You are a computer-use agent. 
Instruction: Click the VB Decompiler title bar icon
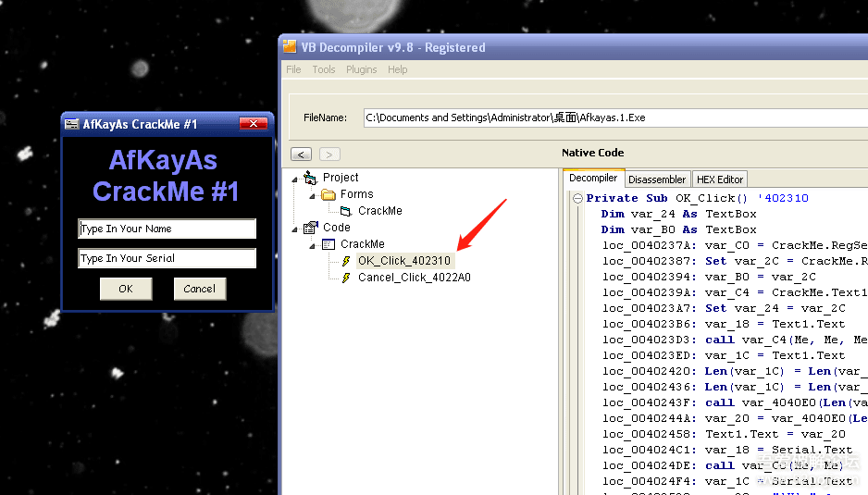290,47
